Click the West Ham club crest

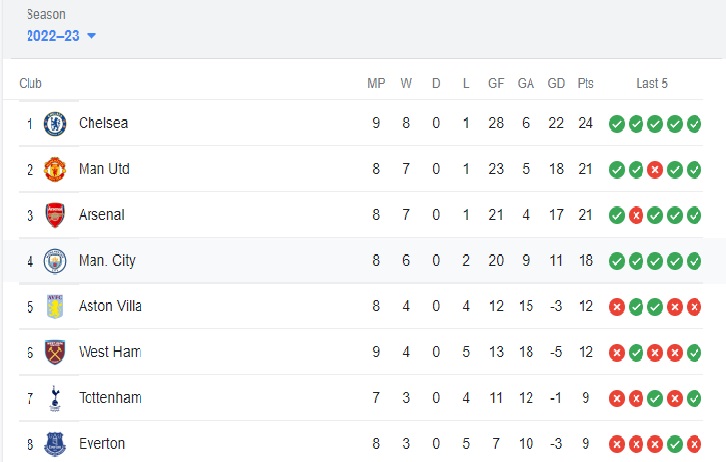point(55,352)
